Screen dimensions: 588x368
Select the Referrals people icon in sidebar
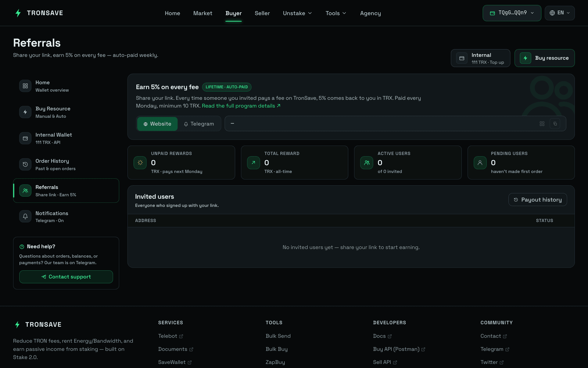pyautogui.click(x=25, y=191)
